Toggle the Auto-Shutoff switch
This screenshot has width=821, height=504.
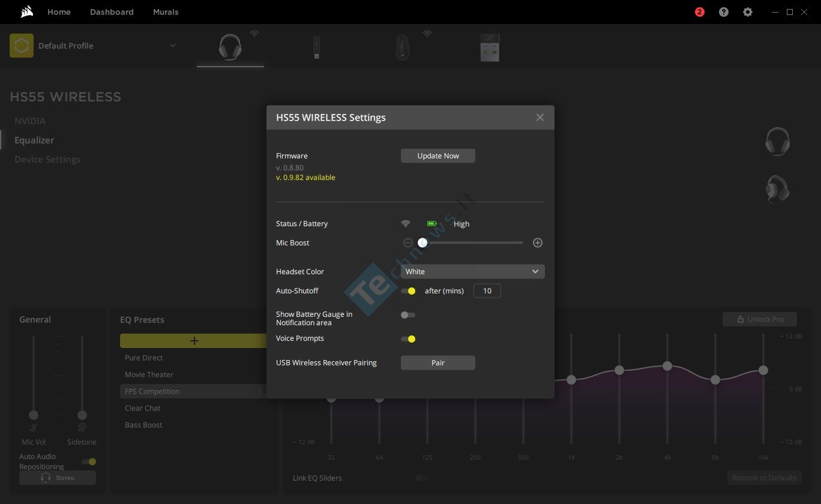[x=408, y=291]
